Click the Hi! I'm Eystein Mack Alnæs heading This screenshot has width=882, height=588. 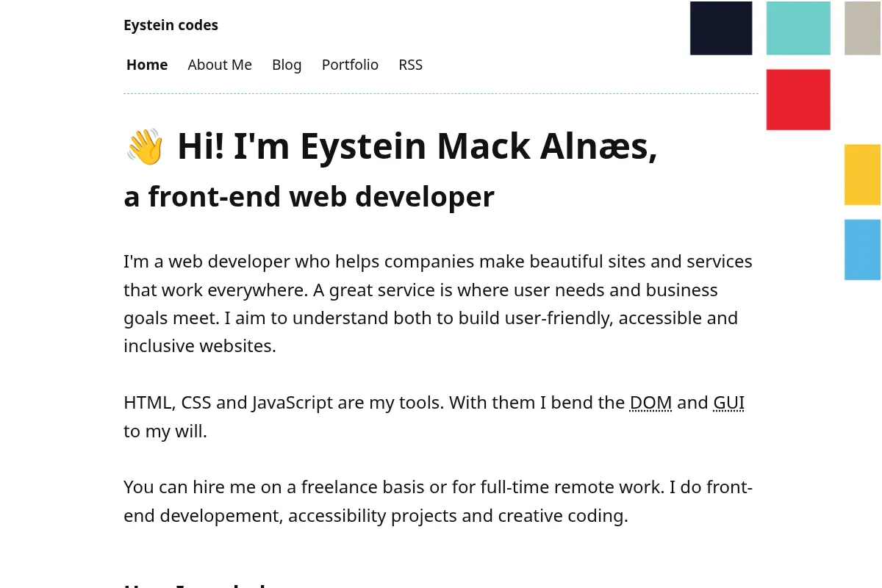coord(391,146)
